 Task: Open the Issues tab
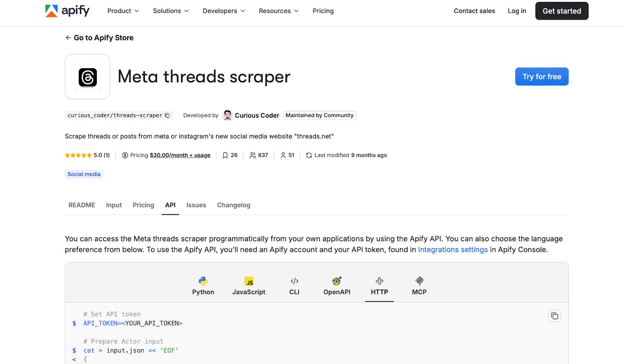(196, 205)
